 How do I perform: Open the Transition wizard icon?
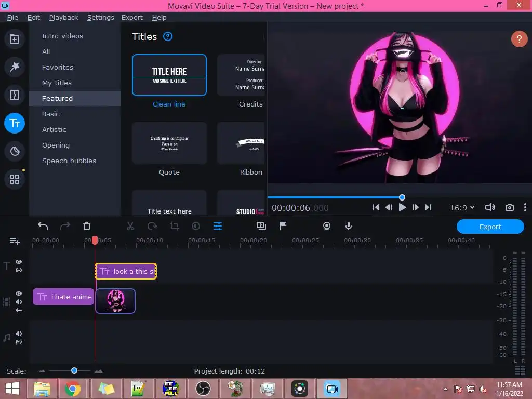pyautogui.click(x=261, y=226)
